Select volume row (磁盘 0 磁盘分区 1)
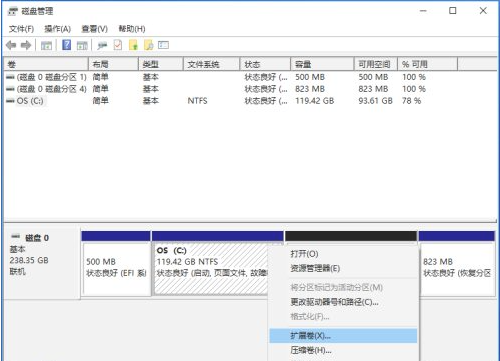The width and height of the screenshot is (500, 361). (x=47, y=77)
